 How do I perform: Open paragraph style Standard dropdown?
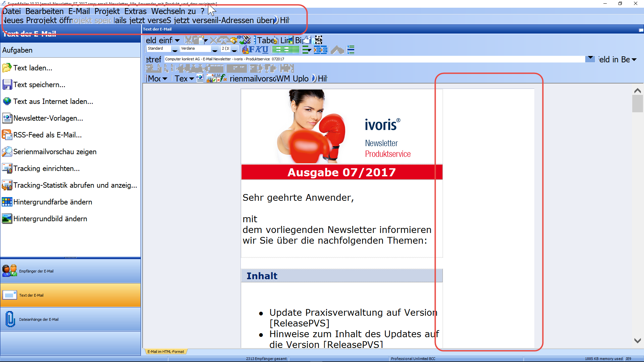[x=175, y=49]
